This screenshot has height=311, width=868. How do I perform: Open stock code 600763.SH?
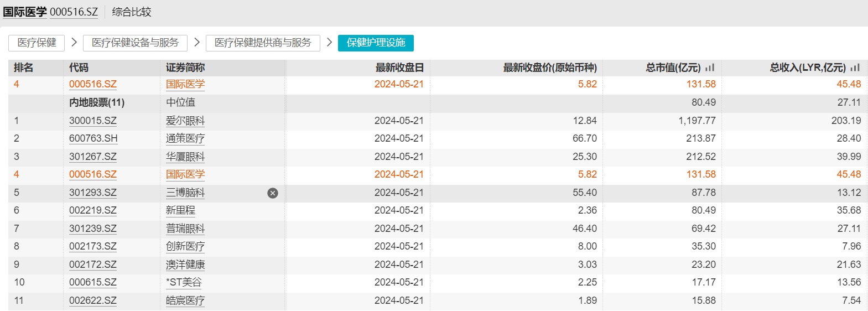[x=93, y=138]
